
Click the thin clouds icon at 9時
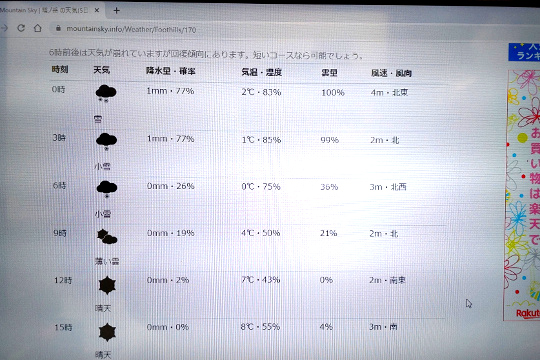pos(107,237)
